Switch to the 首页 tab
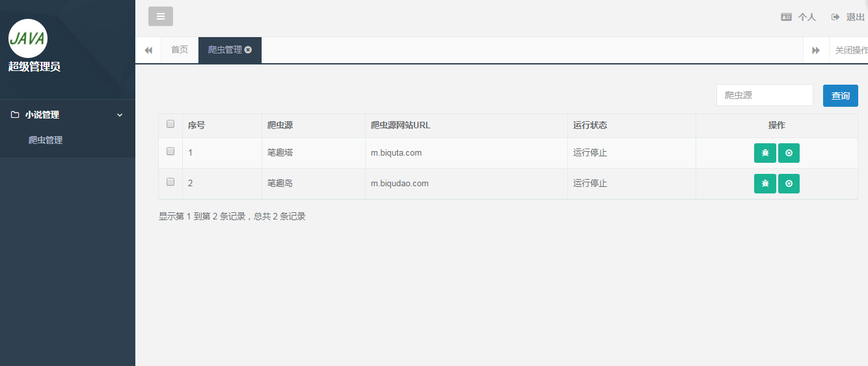This screenshot has width=868, height=366. tap(180, 50)
